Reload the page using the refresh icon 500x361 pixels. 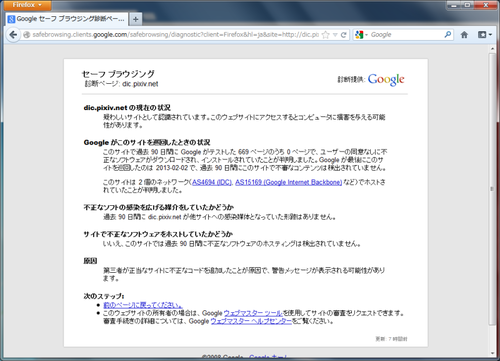click(x=344, y=35)
